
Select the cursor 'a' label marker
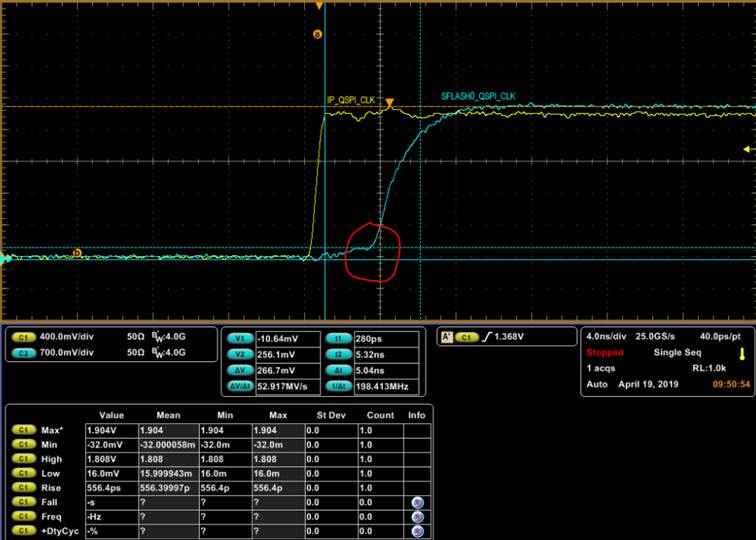[317, 34]
